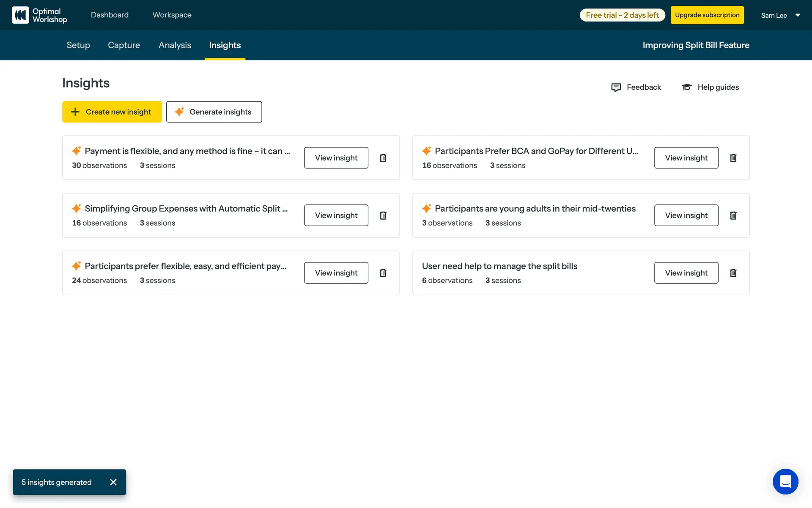The image size is (812, 508).
Task: Open the Setup tab
Action: pos(78,45)
